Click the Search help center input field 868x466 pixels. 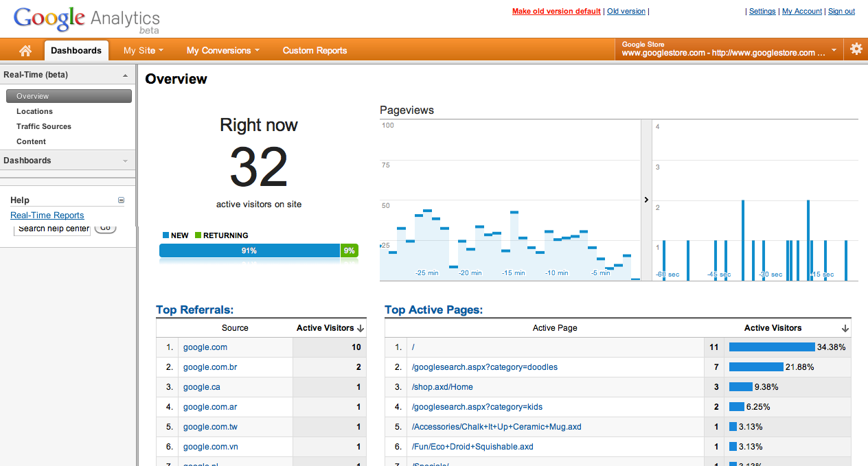coord(52,229)
